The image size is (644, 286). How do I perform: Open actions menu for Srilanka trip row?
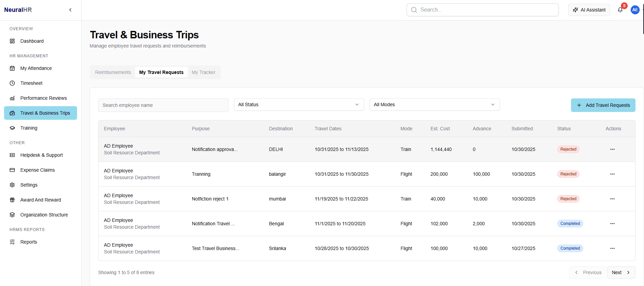tap(612, 248)
